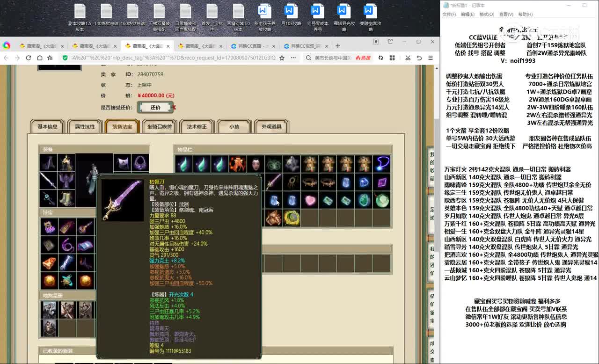The height and width of the screenshot is (364, 599).
Task: Open desktop file 首发宝宝抗性
Action: (x=212, y=17)
